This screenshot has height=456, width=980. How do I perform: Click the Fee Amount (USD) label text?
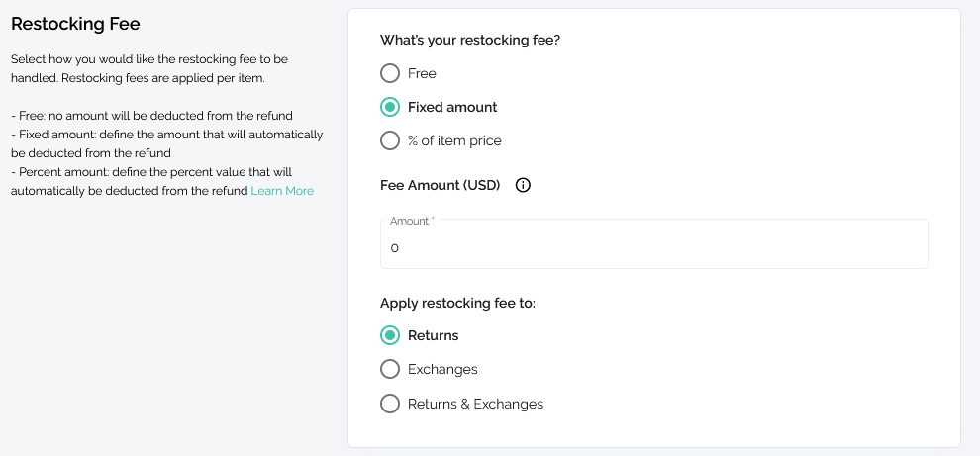click(440, 186)
